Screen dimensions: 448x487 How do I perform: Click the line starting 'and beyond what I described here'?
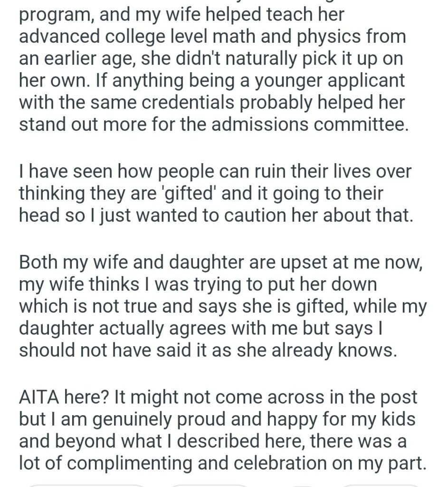point(213,442)
